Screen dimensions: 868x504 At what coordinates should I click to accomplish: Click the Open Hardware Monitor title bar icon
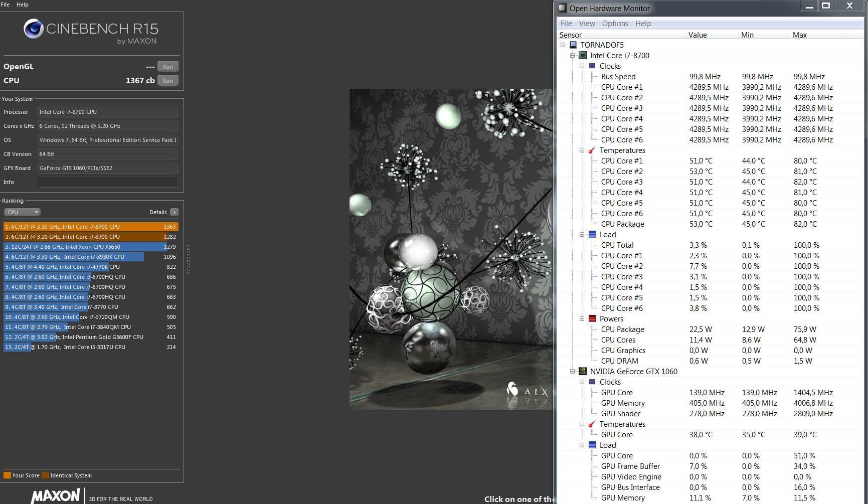coord(563,8)
